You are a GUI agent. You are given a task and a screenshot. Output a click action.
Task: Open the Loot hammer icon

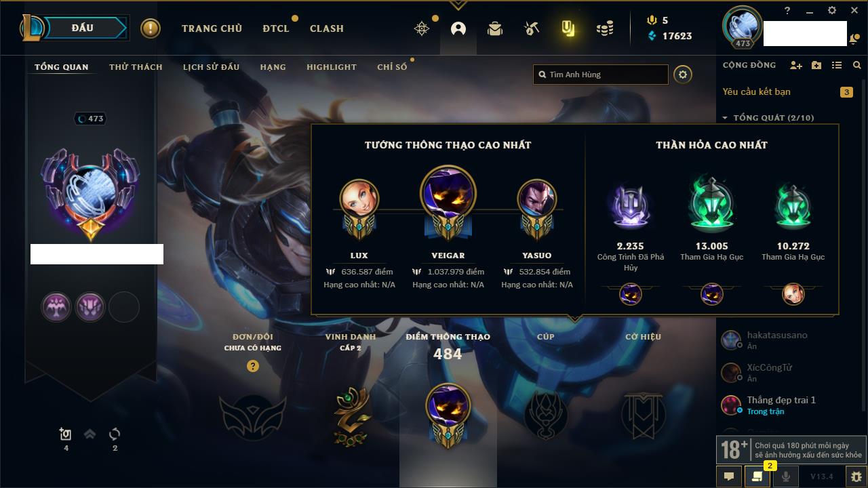click(x=531, y=28)
